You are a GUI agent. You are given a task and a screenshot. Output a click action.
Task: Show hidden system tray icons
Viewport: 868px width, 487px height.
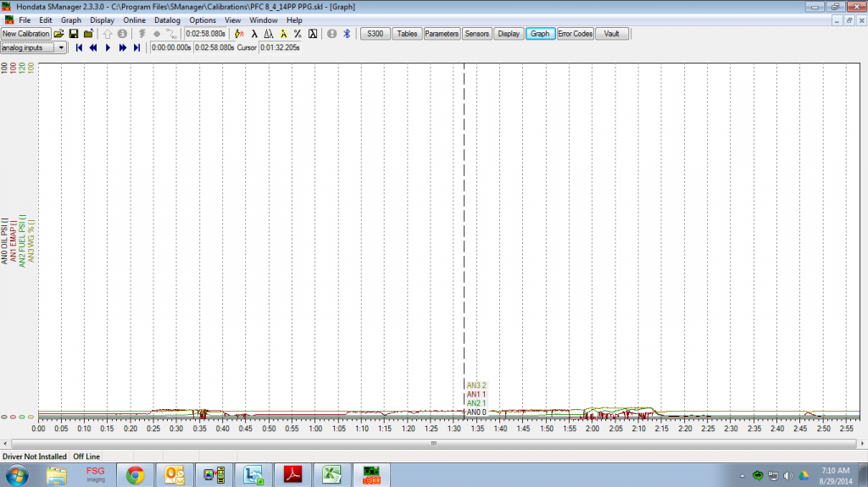[x=744, y=474]
